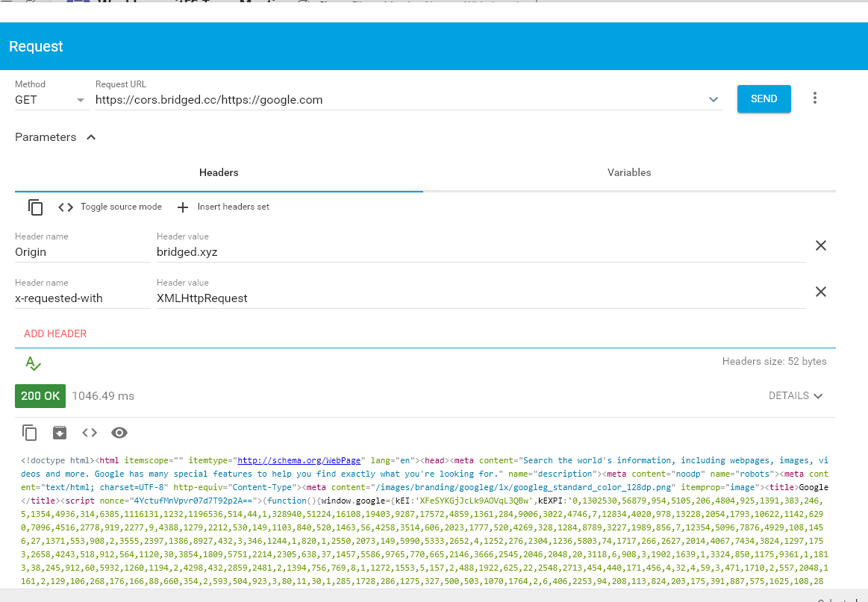Screen dimensions: 868x602
Task: Remove the Origin header
Action: [x=821, y=245]
